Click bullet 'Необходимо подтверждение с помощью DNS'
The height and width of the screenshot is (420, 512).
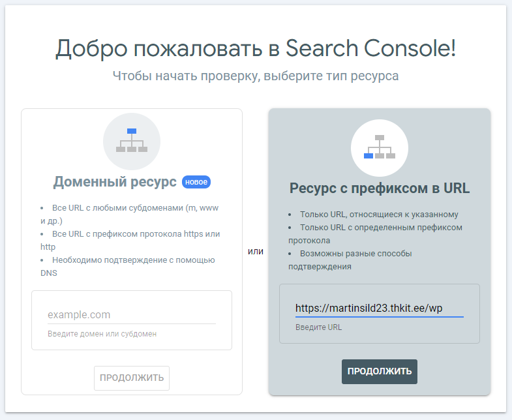coord(128,267)
